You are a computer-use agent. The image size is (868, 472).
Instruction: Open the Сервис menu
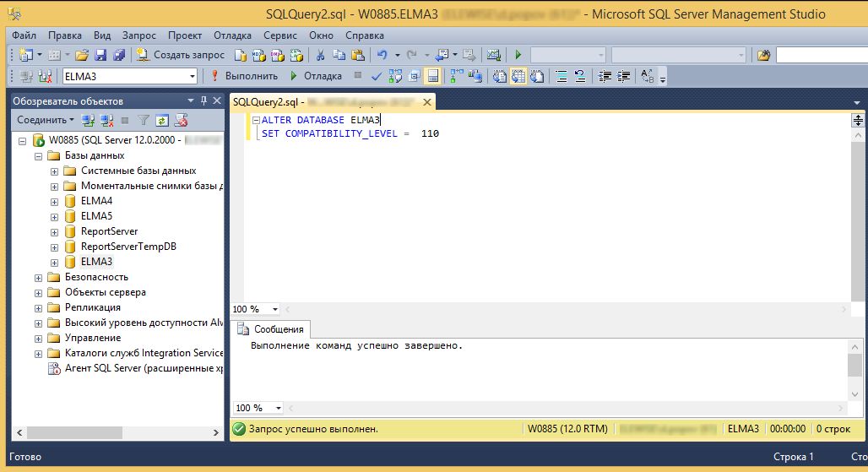click(280, 35)
